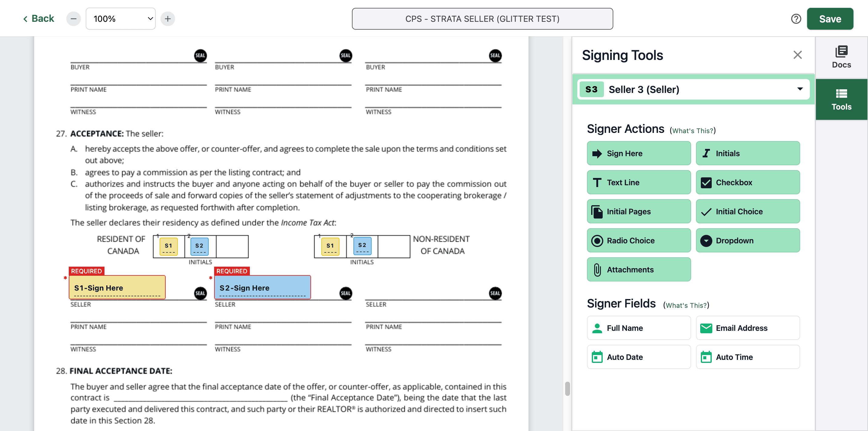Select the Radio Choice tool
The height and width of the screenshot is (431, 868).
[x=638, y=240]
